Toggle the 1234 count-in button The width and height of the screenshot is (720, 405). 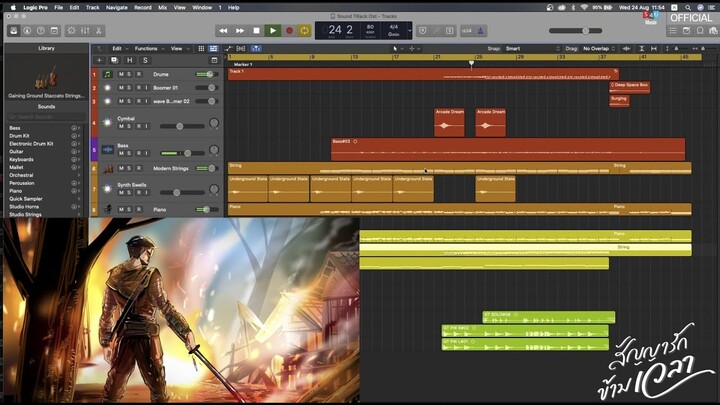click(467, 31)
